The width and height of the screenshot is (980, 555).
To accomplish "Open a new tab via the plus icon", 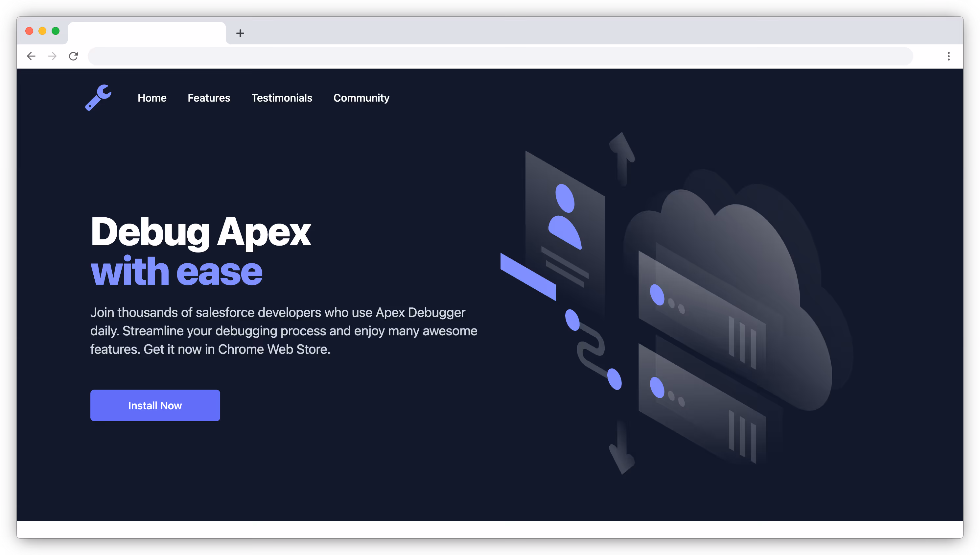I will (240, 33).
